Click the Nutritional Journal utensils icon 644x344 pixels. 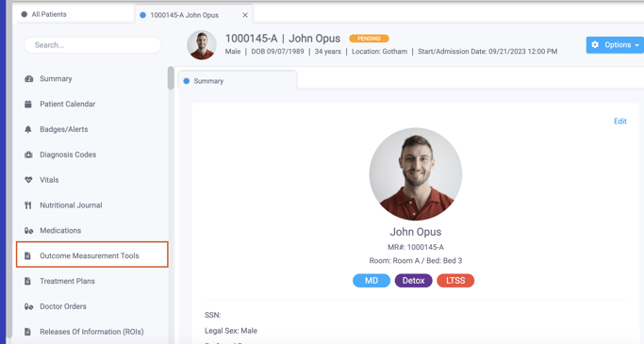[28, 205]
